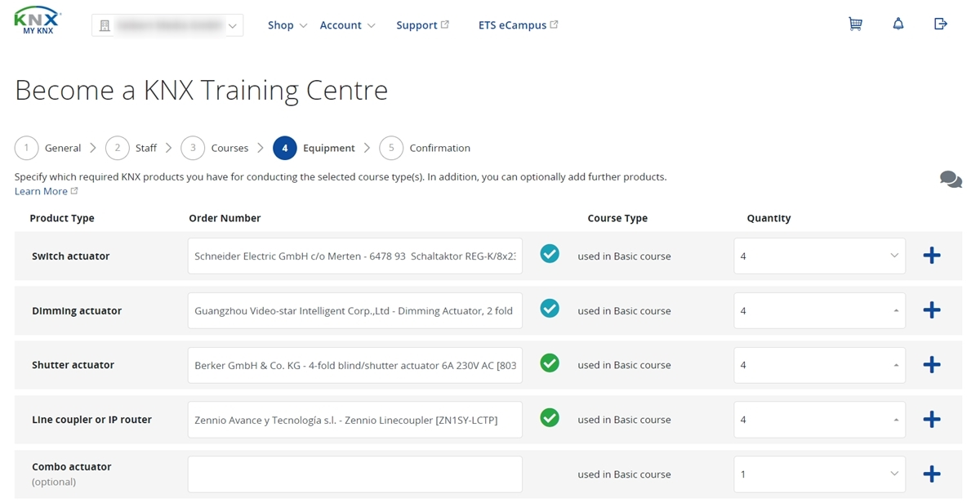Click 'used in Basic course' in Switch actuator row
980x503 pixels.
point(624,256)
